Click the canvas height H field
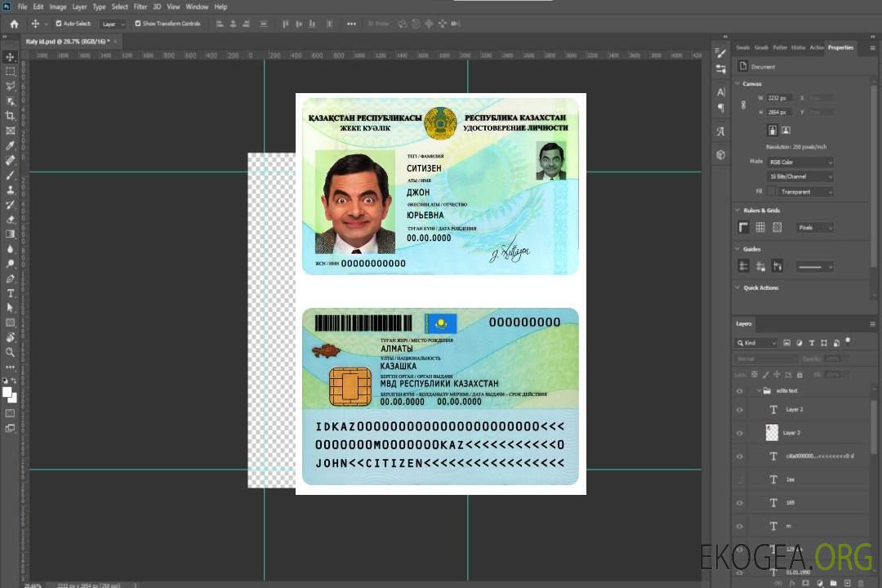This screenshot has width=882, height=588. [779, 113]
